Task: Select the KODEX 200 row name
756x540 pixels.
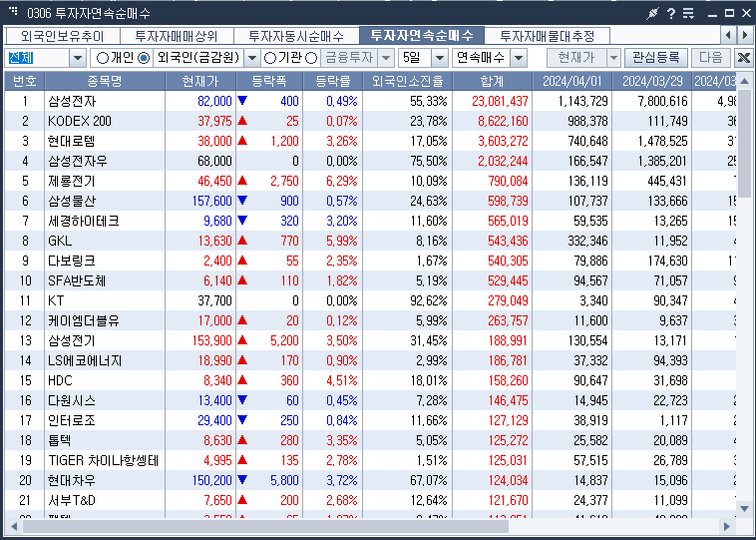Action: click(x=80, y=121)
